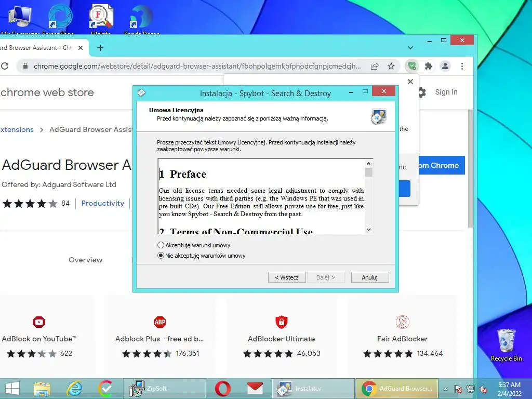Select the ScreenShoo desktop shortcut icon

(60, 19)
